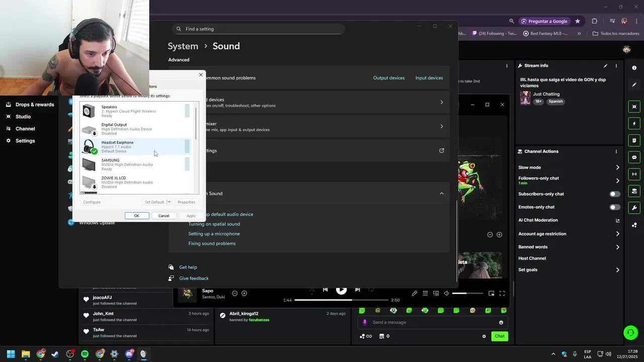644x362 pixels.
Task: Go to previous track in Spotify
Action: click(x=325, y=290)
